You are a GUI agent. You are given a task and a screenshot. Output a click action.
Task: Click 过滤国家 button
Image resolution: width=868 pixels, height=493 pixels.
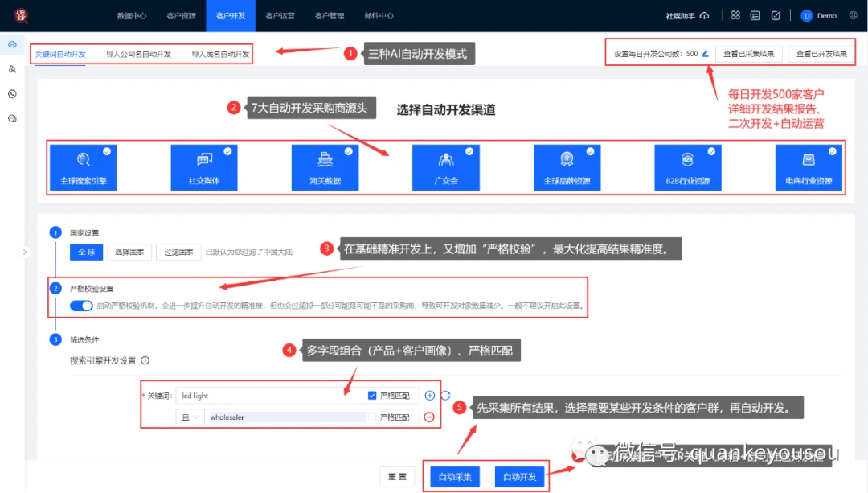tap(178, 252)
